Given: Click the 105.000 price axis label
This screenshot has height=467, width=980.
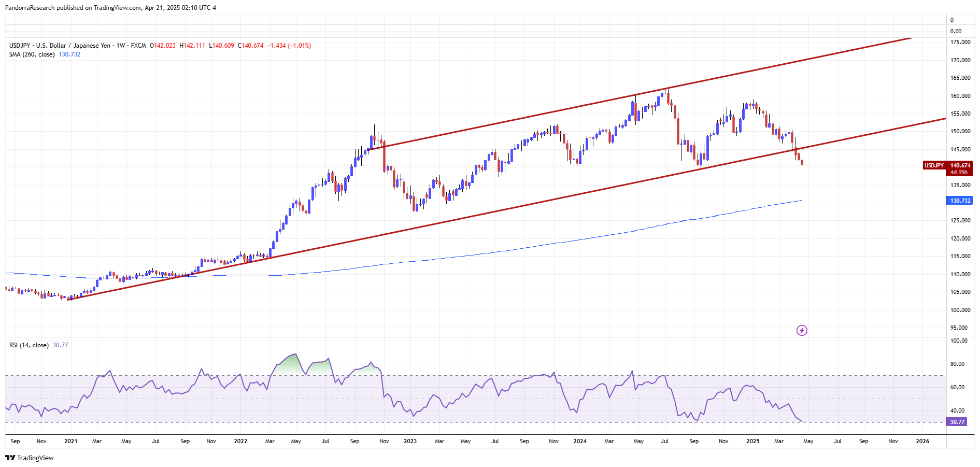Looking at the screenshot, I should pyautogui.click(x=960, y=292).
